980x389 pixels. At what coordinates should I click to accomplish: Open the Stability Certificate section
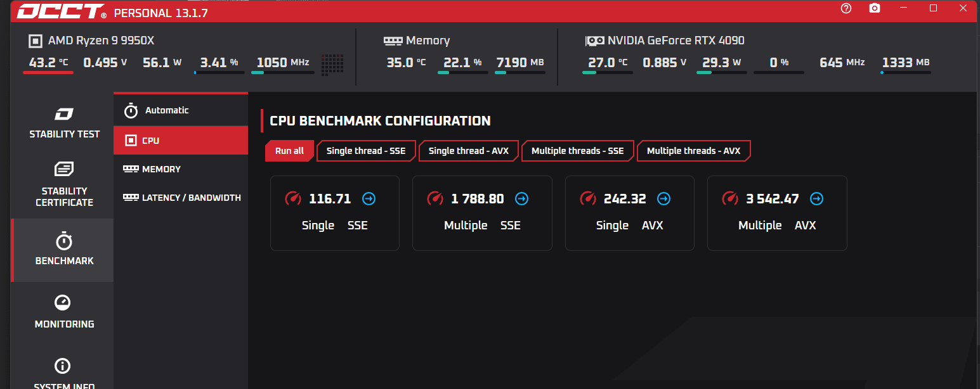point(64,184)
